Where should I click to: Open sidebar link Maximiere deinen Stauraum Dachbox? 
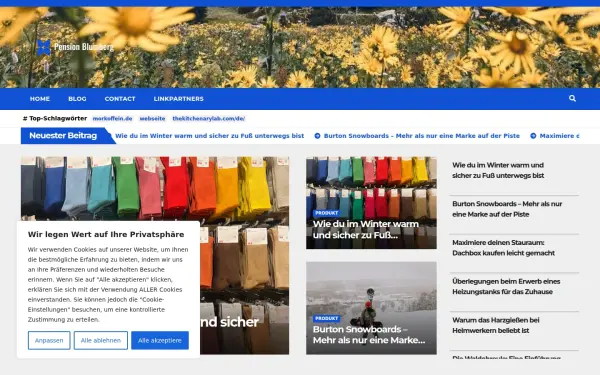click(503, 248)
